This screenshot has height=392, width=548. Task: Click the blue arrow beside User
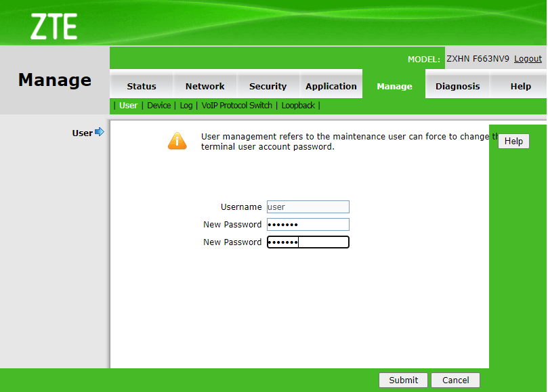[100, 132]
